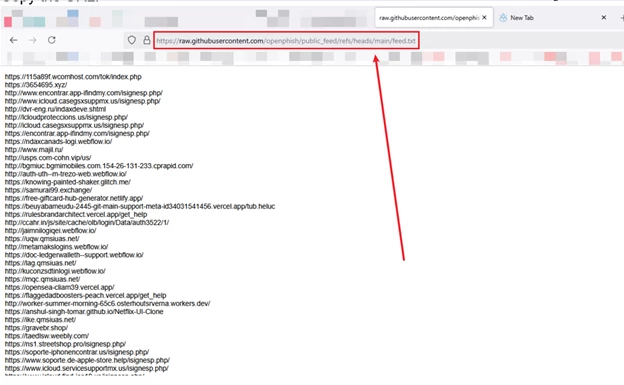Image resolution: width=624 pixels, height=385 pixels.
Task: Select https://www.icloud.servicesupportmx.us/isignesp.php line
Action: (x=87, y=368)
